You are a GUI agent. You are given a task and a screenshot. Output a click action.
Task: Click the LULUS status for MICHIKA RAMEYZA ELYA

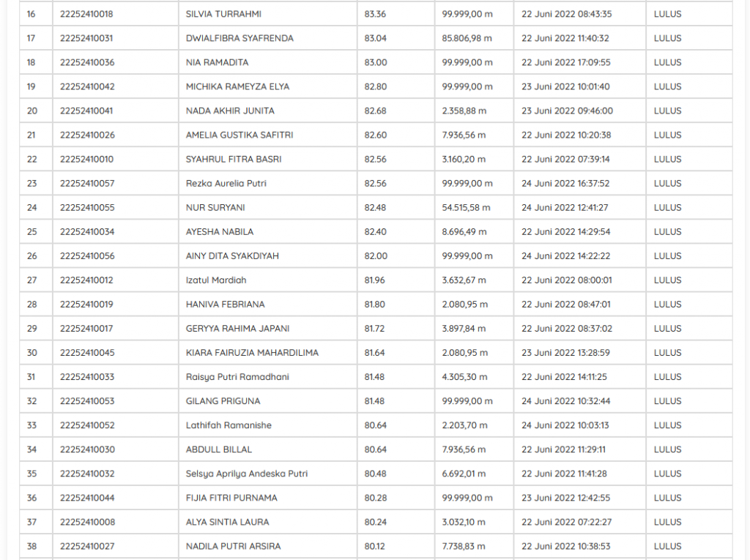tap(667, 86)
